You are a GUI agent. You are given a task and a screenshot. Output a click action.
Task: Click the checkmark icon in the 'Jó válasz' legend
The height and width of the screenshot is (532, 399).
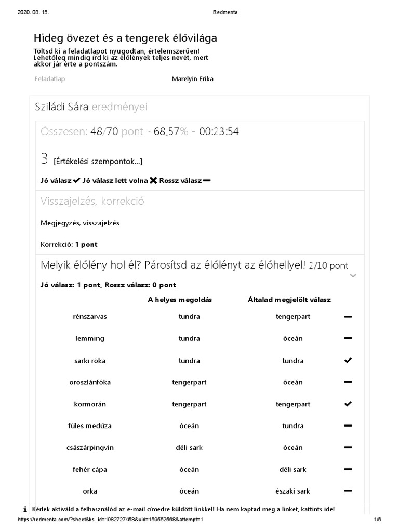click(x=77, y=180)
